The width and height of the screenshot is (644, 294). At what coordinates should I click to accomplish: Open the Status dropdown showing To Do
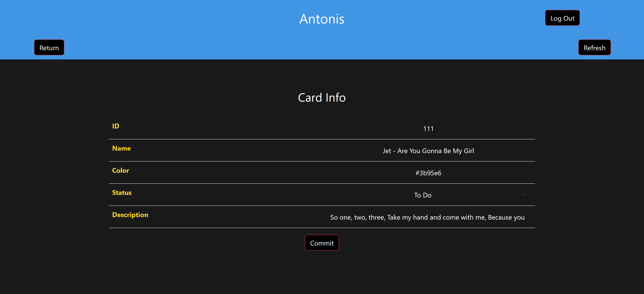pyautogui.click(x=428, y=195)
